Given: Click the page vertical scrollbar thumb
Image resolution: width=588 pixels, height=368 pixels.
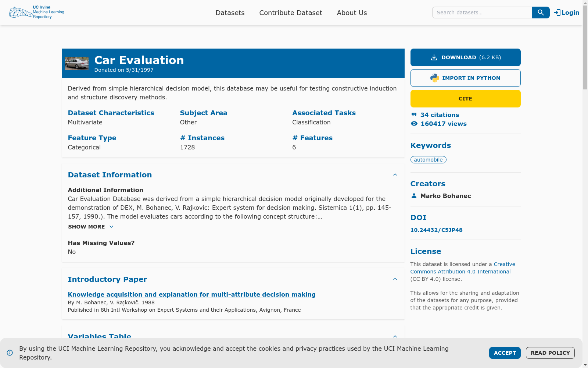Looking at the screenshot, I should click(585, 48).
